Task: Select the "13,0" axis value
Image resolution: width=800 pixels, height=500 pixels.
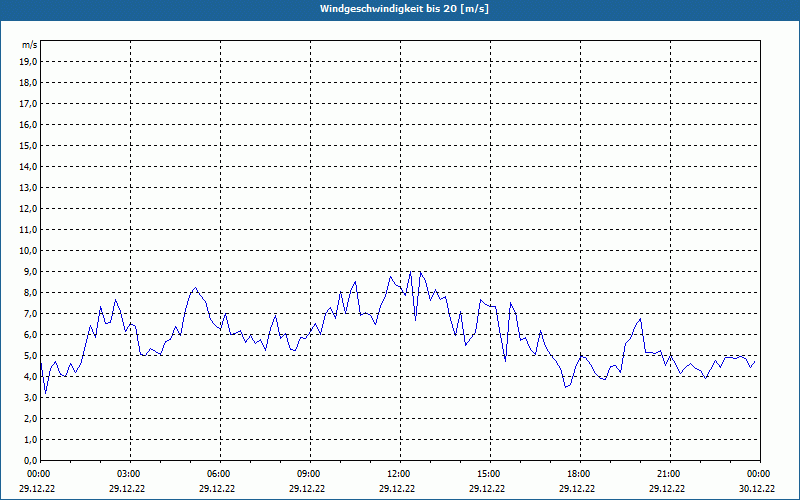Action: [29, 188]
